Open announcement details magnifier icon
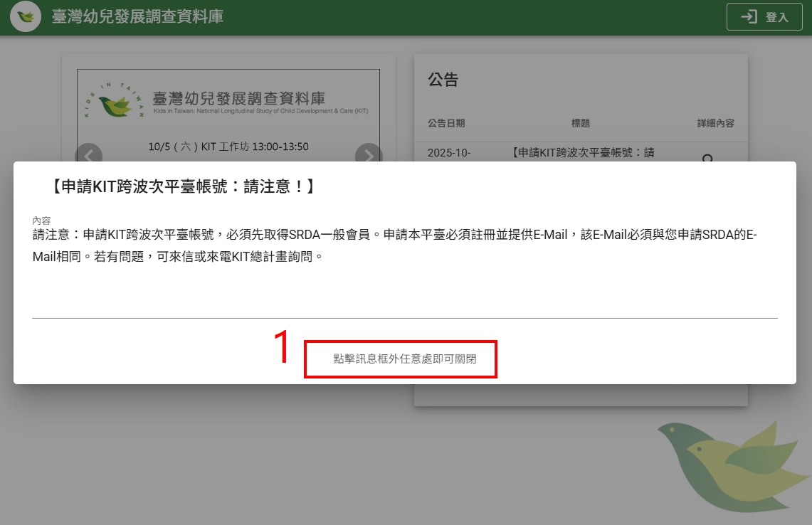Image resolution: width=812 pixels, height=525 pixels. 707,158
